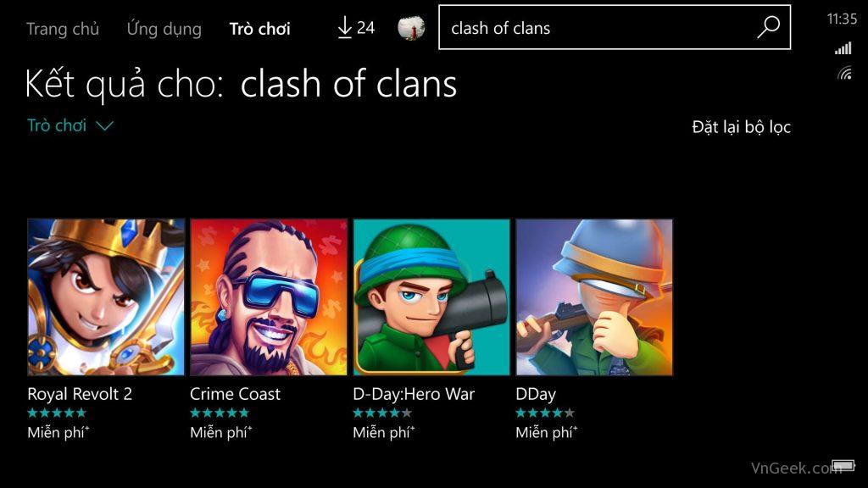Tap the battery indicator icon
The image size is (868, 488).
click(x=843, y=465)
